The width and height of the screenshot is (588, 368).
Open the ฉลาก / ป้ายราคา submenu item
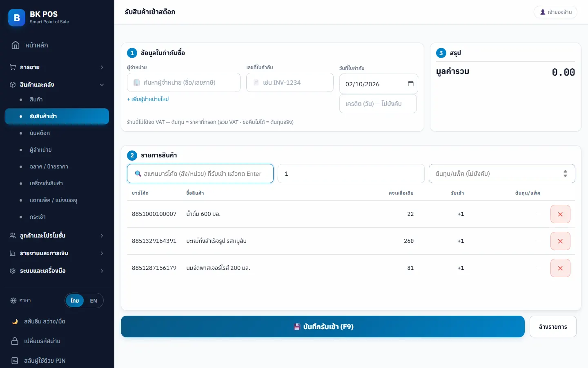[57, 166]
